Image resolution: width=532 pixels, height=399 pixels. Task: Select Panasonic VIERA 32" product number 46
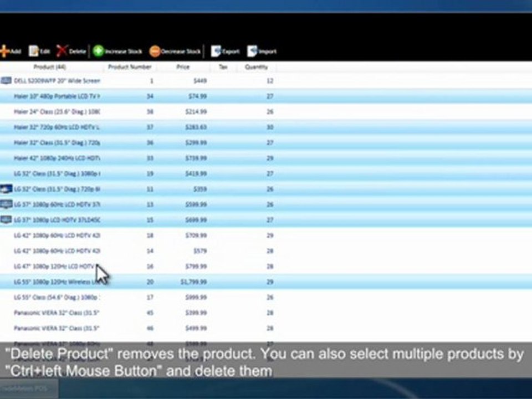(266, 328)
